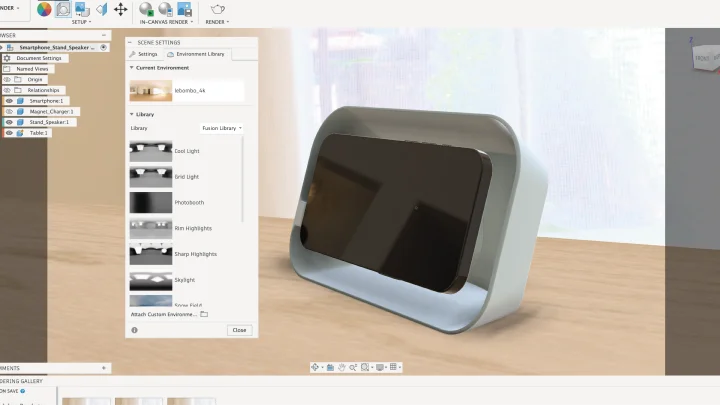Viewport: 720px width, 405px height.
Task: Select the Skylight environment thumbnail
Action: tap(151, 280)
